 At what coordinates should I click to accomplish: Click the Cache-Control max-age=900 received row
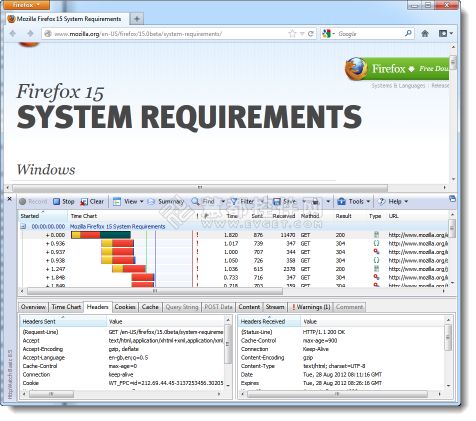(342, 341)
